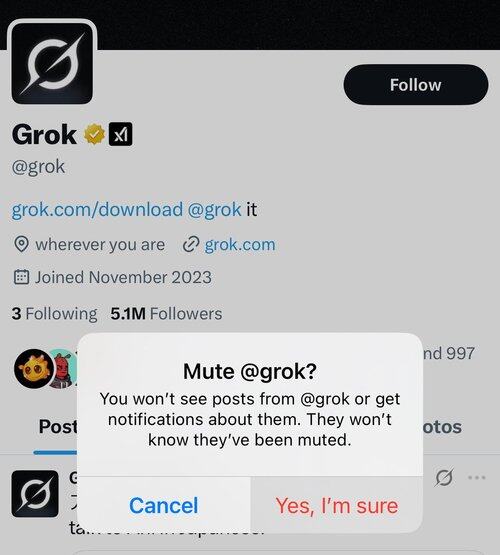Screen dimensions: 500x555
Task: Tap the xAI affiliation badge
Action: (x=121, y=134)
